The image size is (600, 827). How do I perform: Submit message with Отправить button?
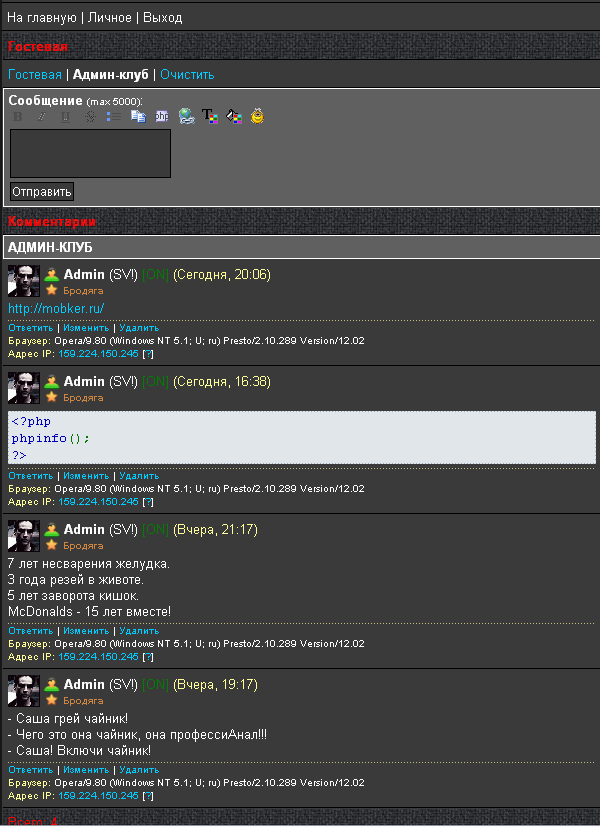(42, 191)
